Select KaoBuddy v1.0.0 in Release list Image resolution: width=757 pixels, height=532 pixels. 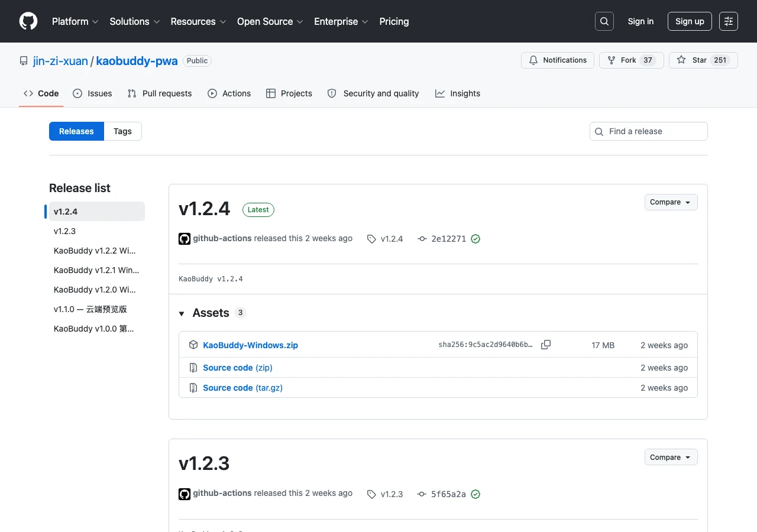pos(97,329)
